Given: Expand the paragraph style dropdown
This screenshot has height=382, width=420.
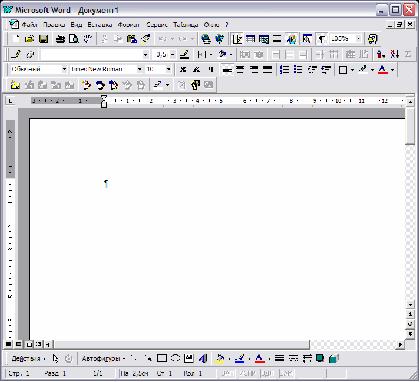Looking at the screenshot, I should [x=64, y=69].
